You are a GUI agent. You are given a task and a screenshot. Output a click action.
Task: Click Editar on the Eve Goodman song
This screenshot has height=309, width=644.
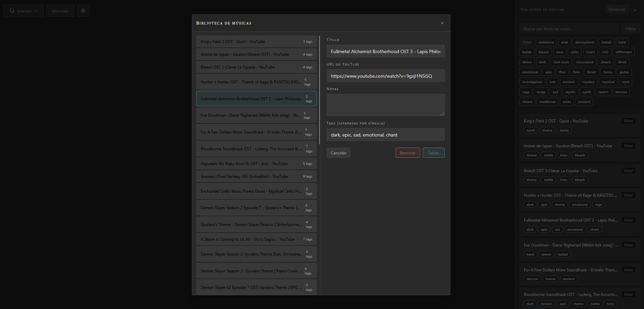point(628,245)
